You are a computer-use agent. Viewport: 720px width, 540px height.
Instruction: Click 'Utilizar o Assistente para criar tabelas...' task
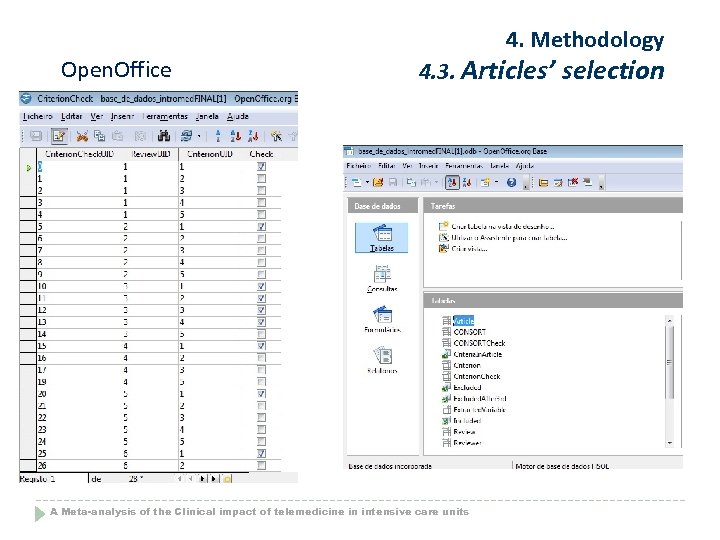[x=503, y=237]
